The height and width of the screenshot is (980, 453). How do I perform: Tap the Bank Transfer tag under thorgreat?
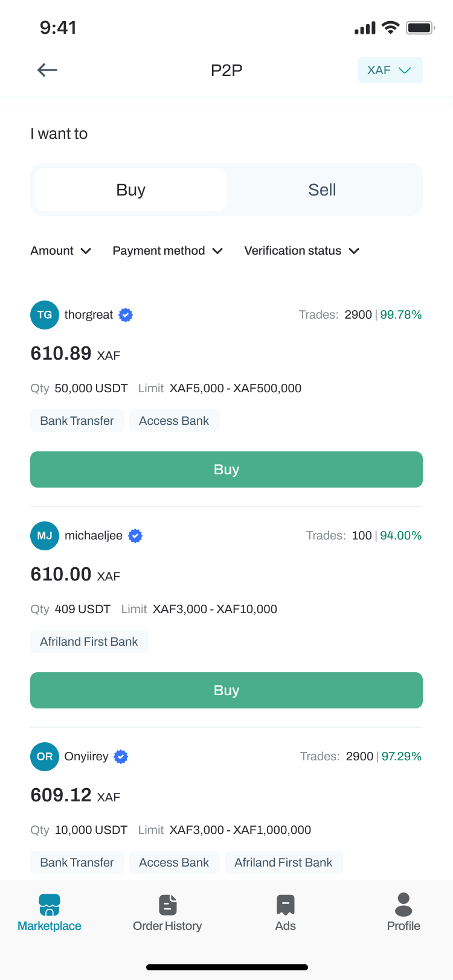point(77,421)
